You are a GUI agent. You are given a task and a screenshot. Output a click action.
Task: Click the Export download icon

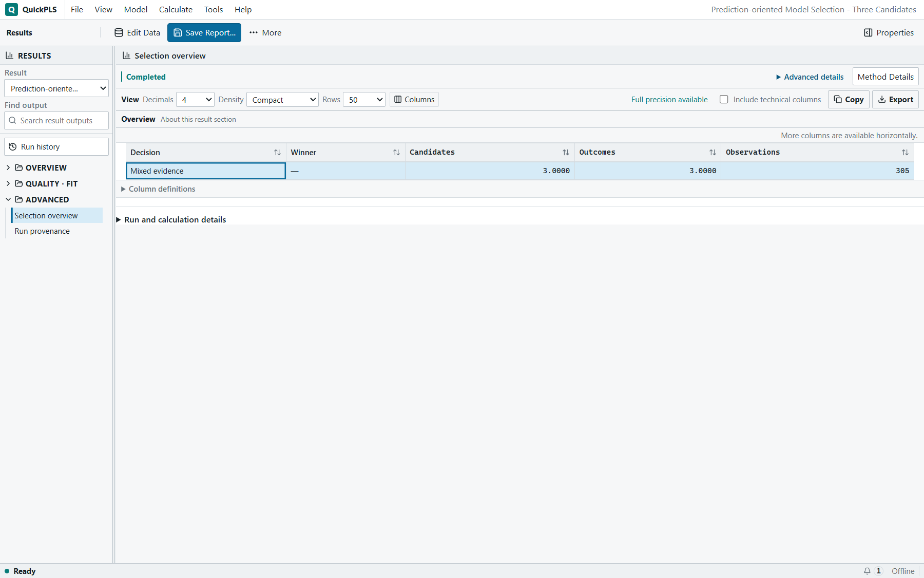[x=882, y=99]
